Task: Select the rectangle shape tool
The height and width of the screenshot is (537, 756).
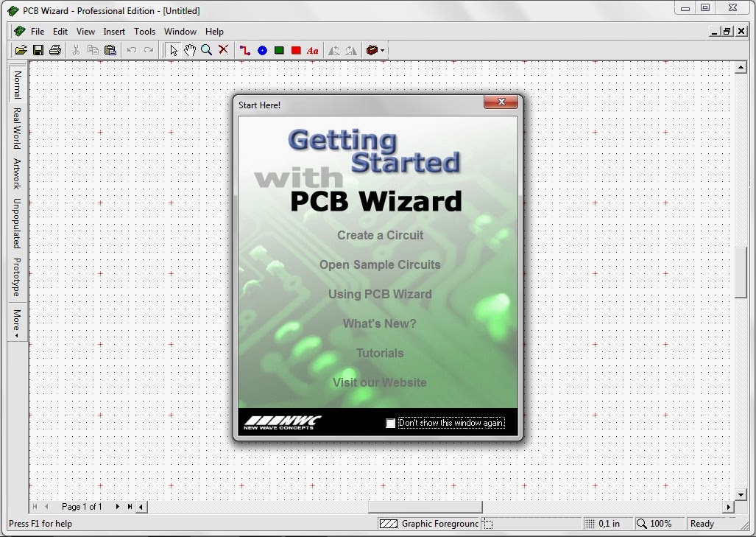Action: (280, 49)
